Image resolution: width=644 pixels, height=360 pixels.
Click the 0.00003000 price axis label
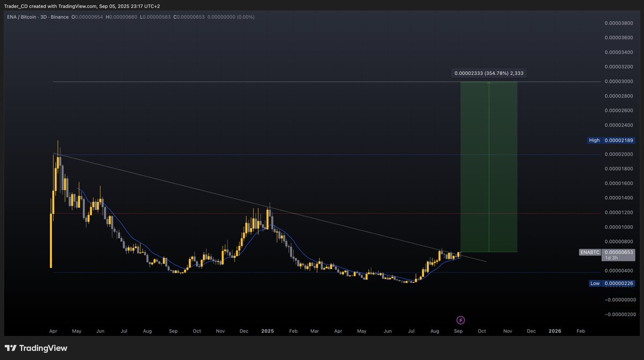click(619, 82)
